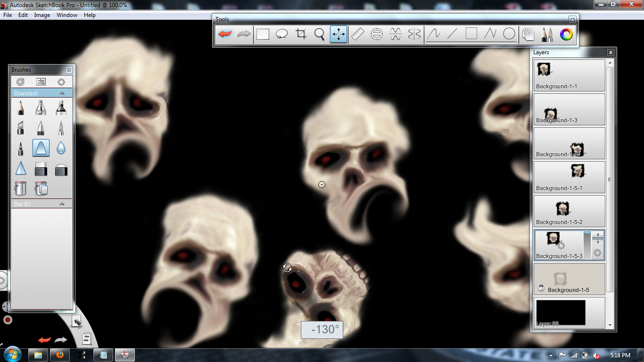
Task: Open Windows Explorer from the taskbar
Action: pyautogui.click(x=38, y=355)
